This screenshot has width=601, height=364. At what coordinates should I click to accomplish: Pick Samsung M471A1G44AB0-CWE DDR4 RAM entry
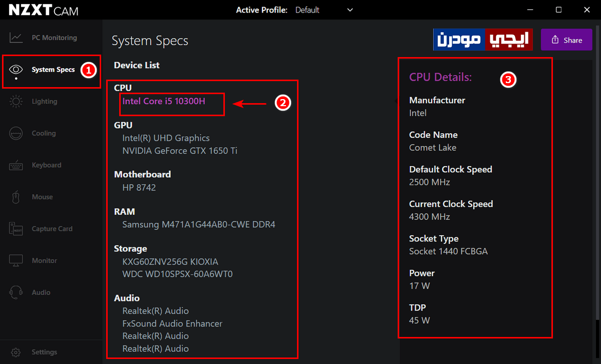click(x=199, y=224)
